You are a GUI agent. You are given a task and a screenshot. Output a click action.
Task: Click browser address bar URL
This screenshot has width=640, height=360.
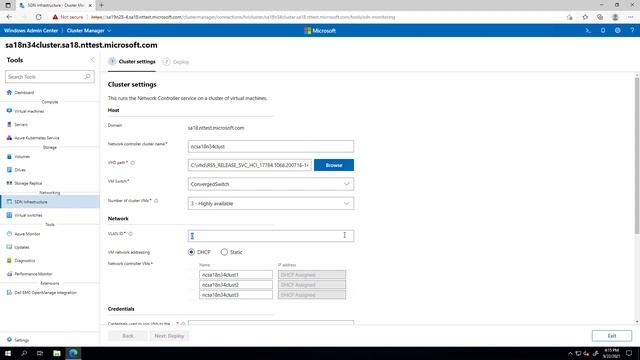pyautogui.click(x=242, y=17)
